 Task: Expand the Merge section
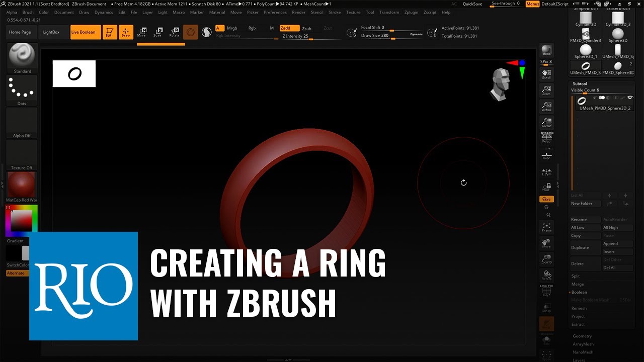coord(578,284)
